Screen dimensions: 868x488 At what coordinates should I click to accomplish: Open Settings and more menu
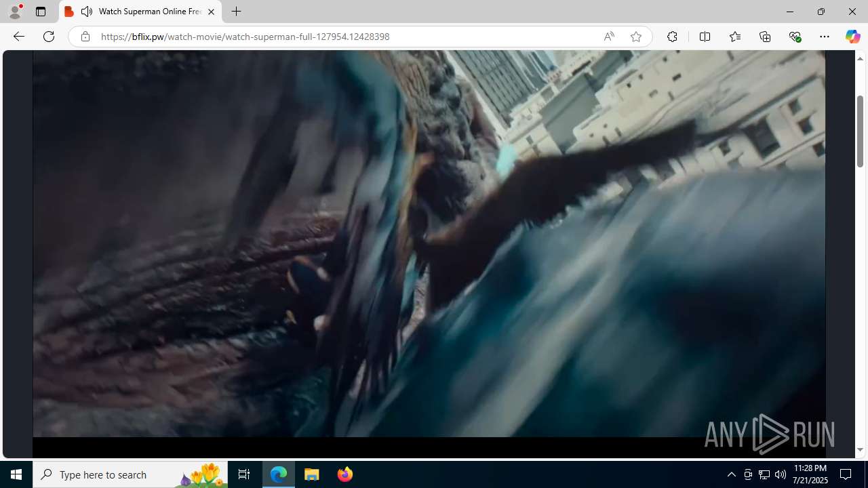pyautogui.click(x=825, y=37)
